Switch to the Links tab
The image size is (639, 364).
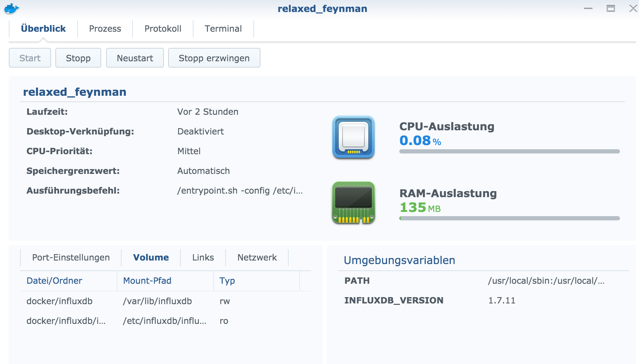click(203, 258)
